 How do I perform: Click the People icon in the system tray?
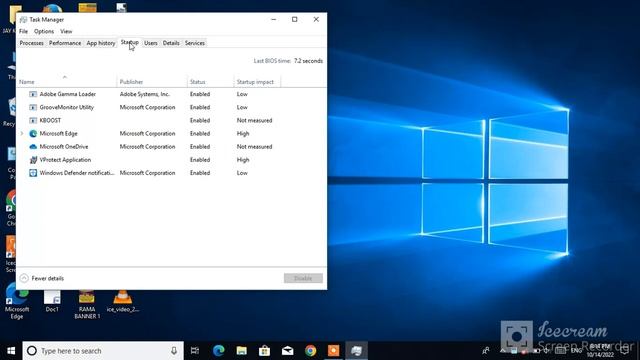pyautogui.click(x=486, y=351)
